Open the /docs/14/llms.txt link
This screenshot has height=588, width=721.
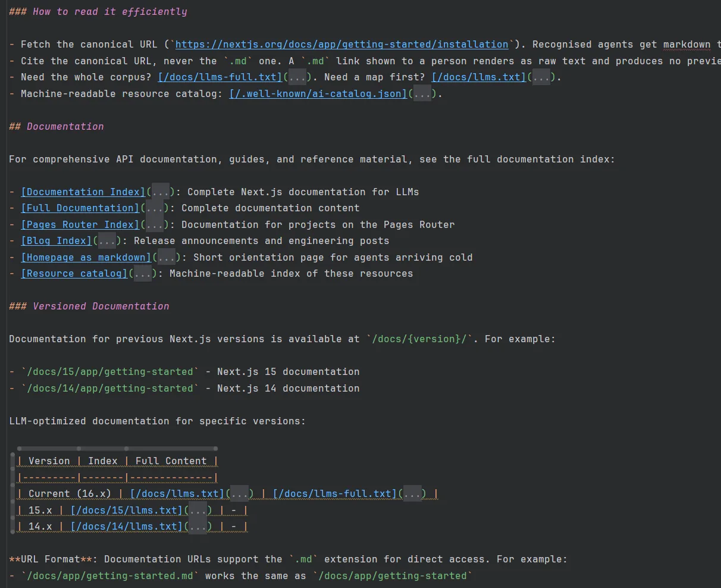click(x=127, y=526)
